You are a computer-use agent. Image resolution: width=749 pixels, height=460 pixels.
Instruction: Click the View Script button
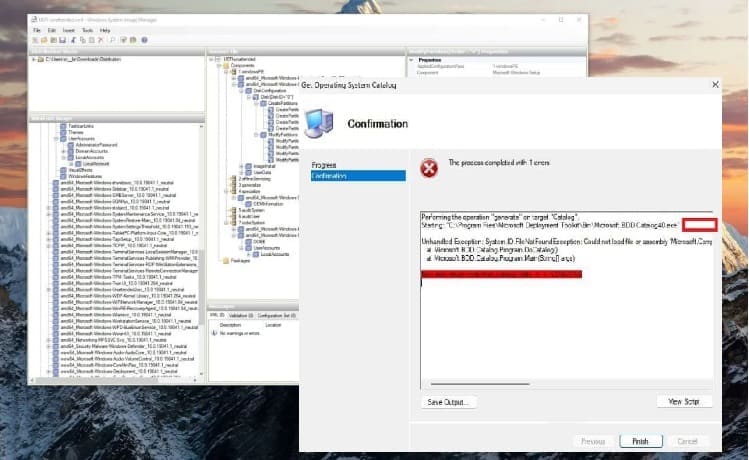[684, 402]
